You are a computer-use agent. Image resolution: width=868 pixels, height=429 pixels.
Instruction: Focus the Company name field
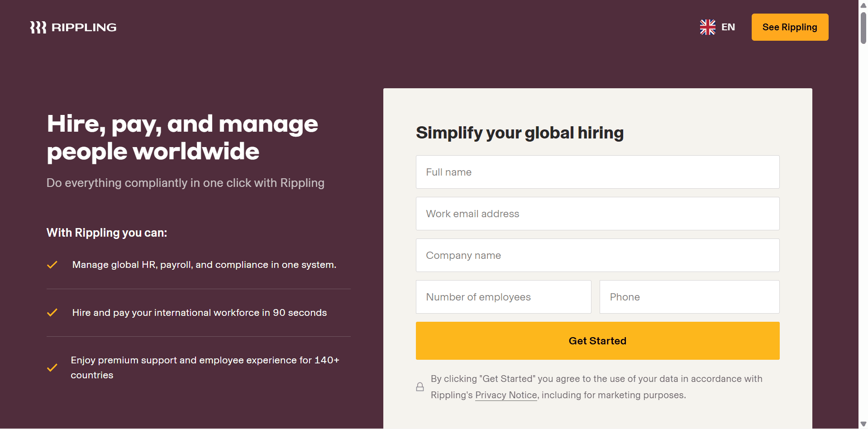(597, 255)
